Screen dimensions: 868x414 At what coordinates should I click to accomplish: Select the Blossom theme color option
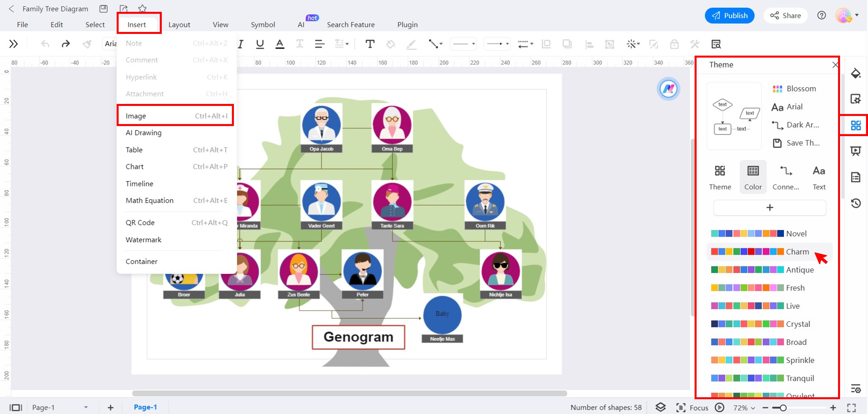coord(794,88)
